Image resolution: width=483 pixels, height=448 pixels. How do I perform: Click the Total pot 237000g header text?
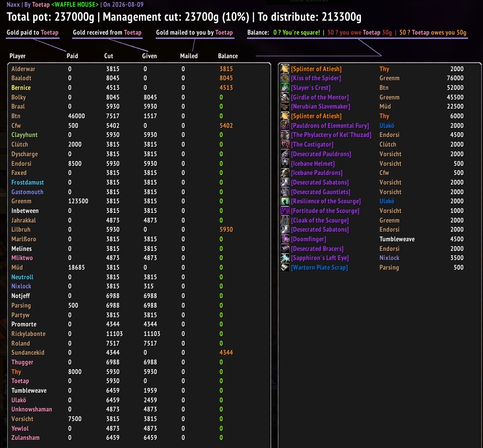[x=50, y=17]
